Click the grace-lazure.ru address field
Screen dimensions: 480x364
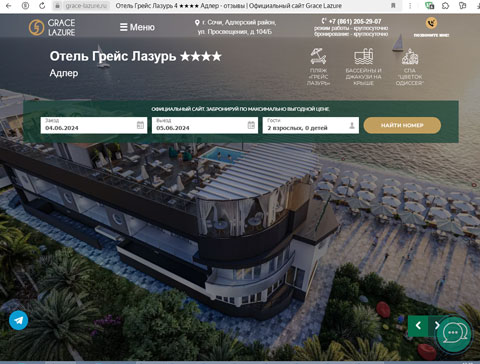86,6
